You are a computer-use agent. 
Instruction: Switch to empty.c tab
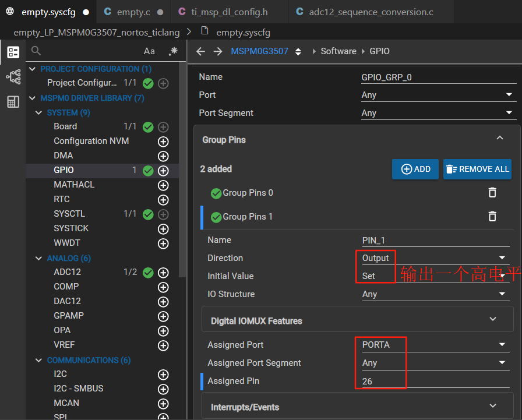[x=133, y=12]
